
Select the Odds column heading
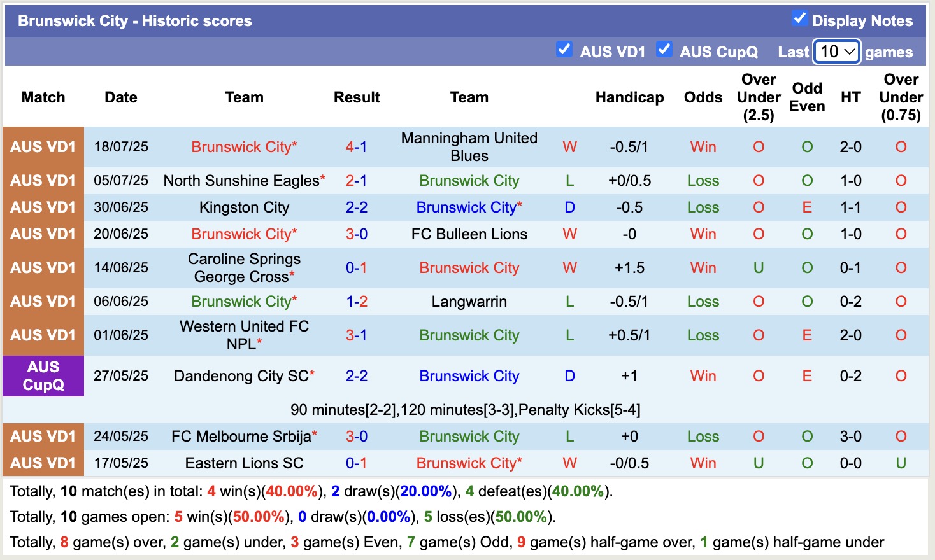[x=703, y=97]
